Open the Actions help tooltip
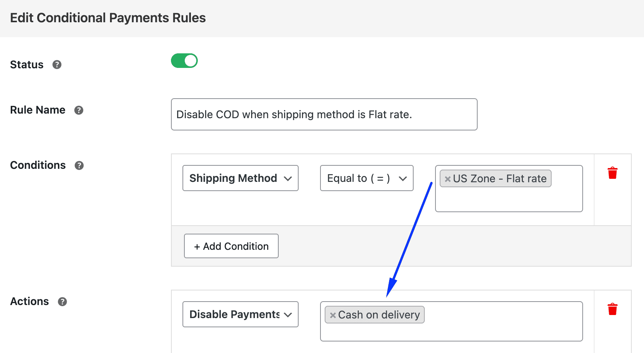 (62, 302)
